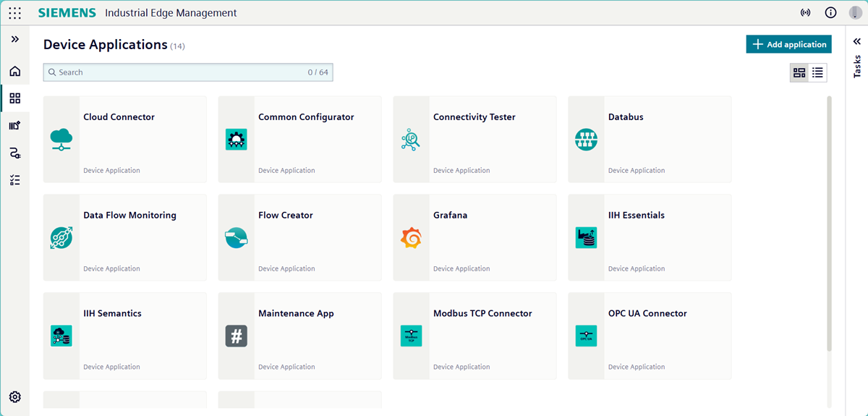Click the Cloud Connector app icon
Screen dimensions: 868x416
[x=61, y=140]
